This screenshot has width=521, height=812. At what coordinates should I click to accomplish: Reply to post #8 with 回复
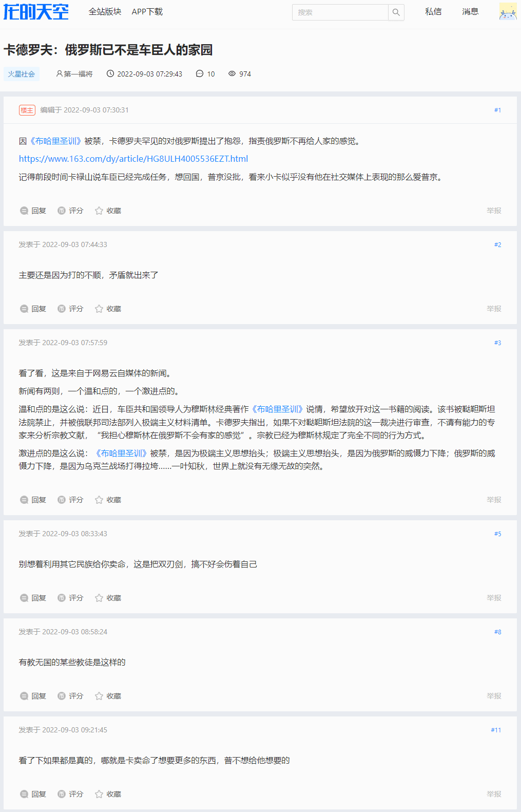tap(33, 696)
